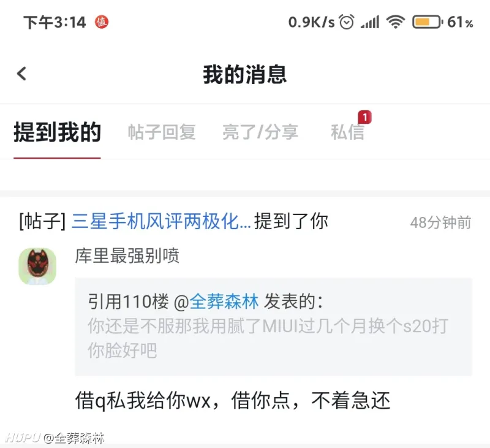490x448 pixels.
Task: Open the 私信 tab
Action: point(347,132)
